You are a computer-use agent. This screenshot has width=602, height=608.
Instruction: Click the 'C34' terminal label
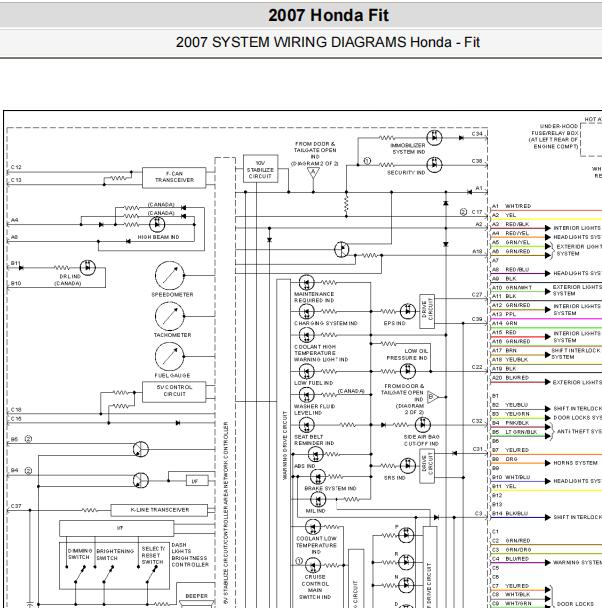pos(477,134)
